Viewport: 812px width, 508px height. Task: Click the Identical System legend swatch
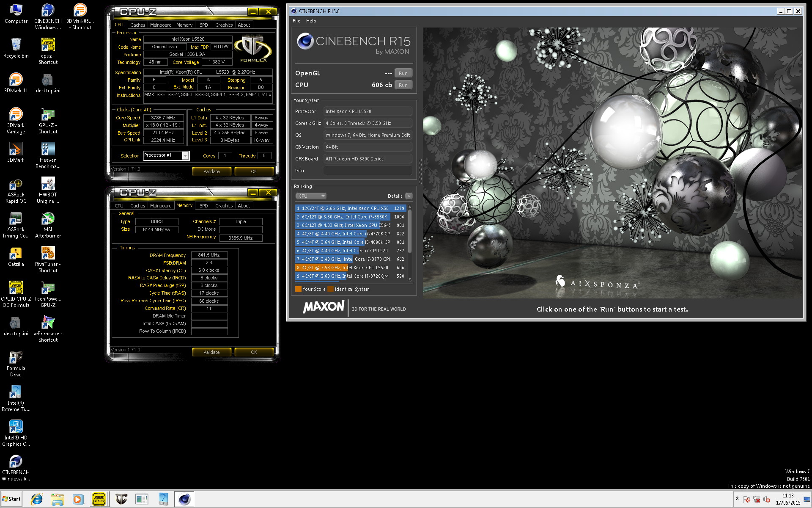[330, 289]
